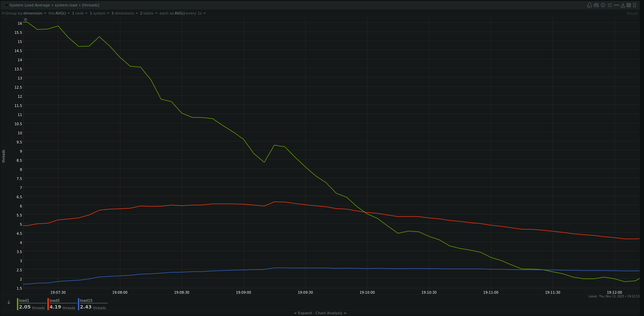Viewport: 644px width, 316px height.
Task: Click the green load1 color bar
Action: click(18, 304)
